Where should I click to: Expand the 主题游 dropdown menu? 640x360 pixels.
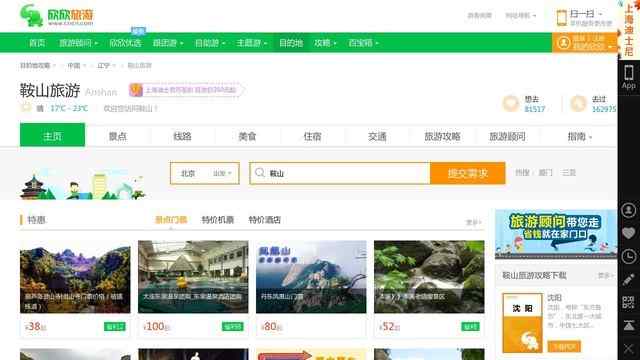pos(251,43)
